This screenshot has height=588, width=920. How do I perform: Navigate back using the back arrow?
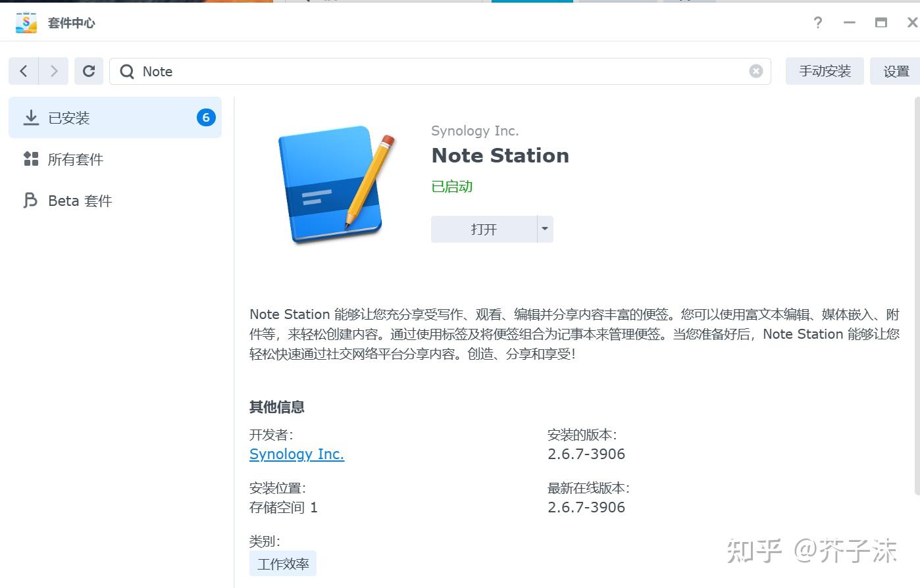(23, 71)
